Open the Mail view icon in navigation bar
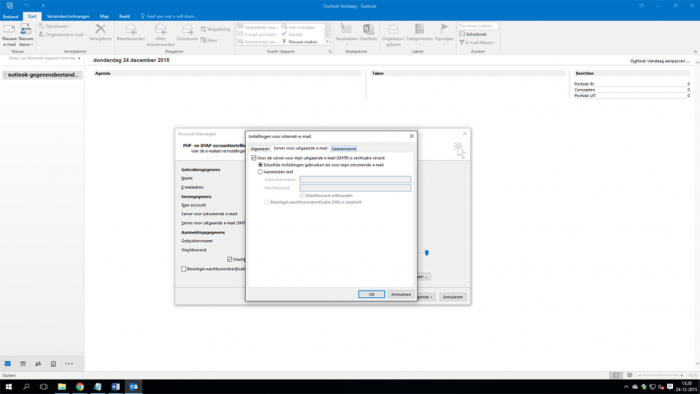The height and width of the screenshot is (394, 700). (x=8, y=364)
